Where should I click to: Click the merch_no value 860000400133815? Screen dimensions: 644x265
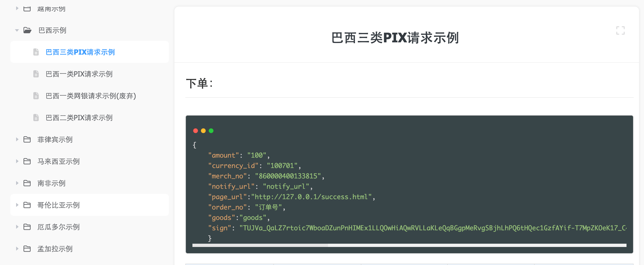tap(288, 176)
